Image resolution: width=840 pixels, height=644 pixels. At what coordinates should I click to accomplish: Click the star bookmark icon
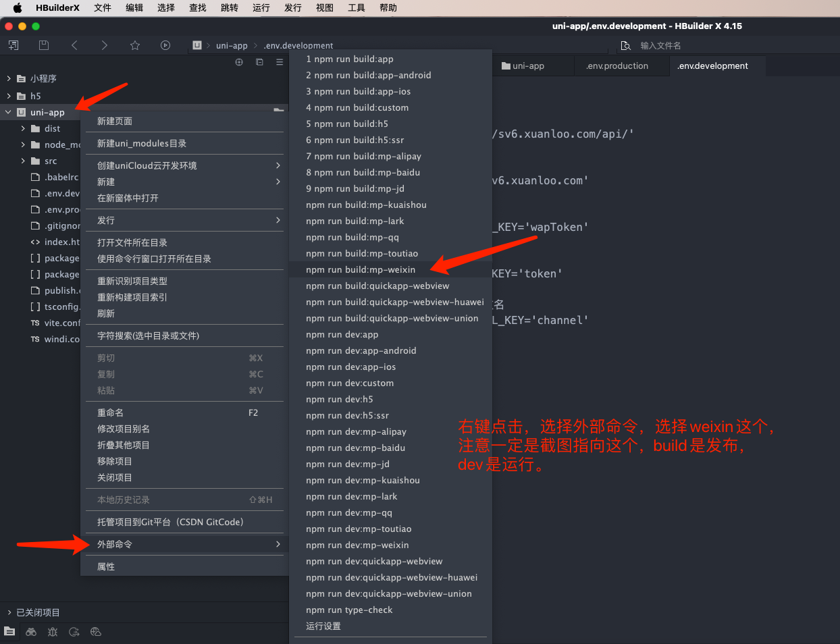point(135,45)
